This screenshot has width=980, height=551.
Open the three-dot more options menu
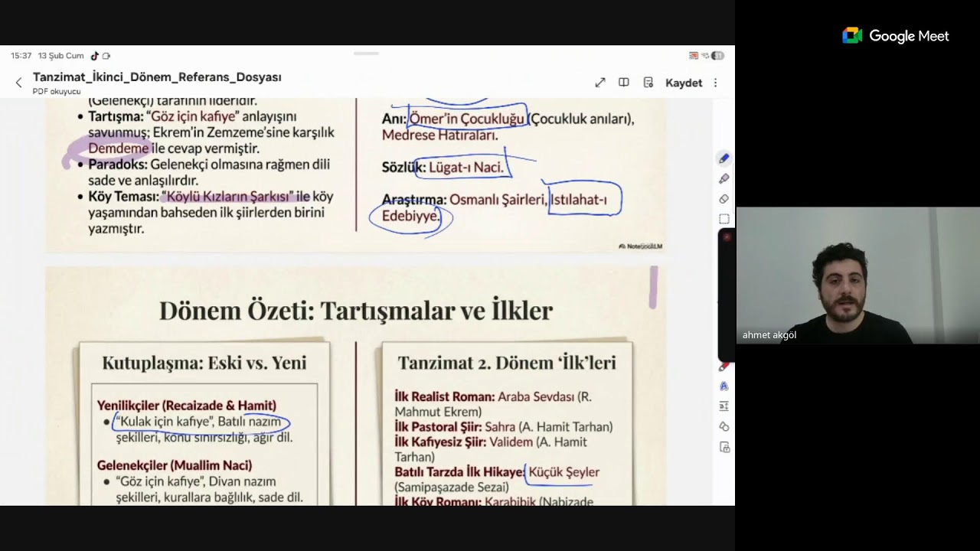pyautogui.click(x=716, y=83)
